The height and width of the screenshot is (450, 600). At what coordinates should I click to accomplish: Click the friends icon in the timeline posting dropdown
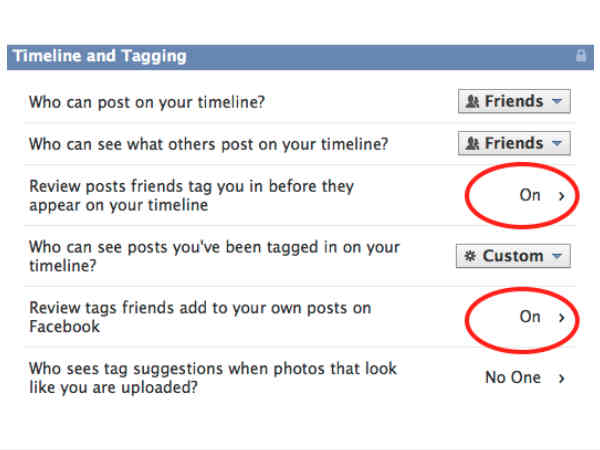click(473, 102)
